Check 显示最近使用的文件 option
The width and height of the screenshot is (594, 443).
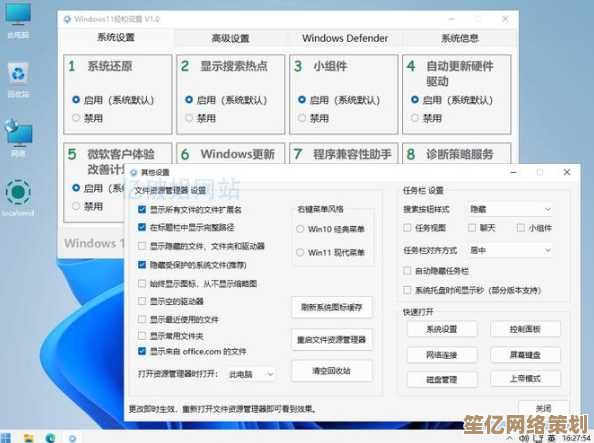click(x=142, y=319)
